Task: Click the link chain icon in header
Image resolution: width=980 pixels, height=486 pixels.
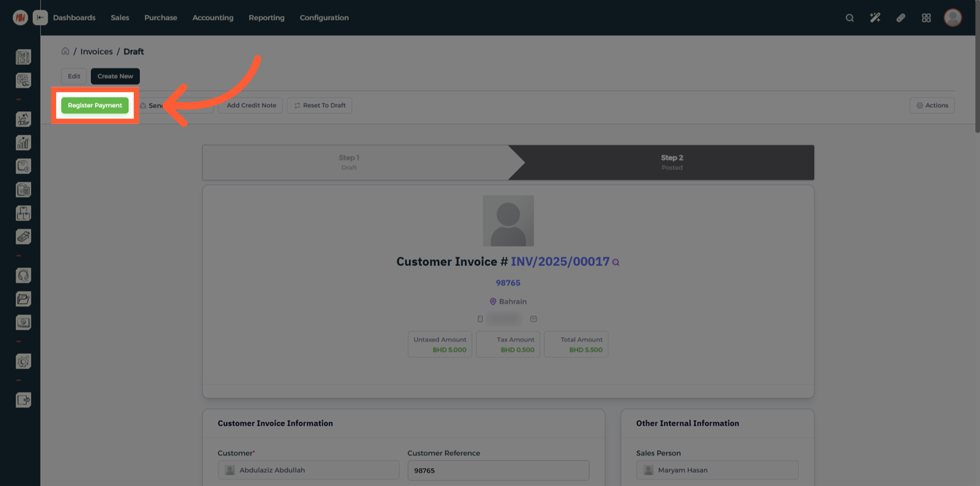Action: (900, 18)
